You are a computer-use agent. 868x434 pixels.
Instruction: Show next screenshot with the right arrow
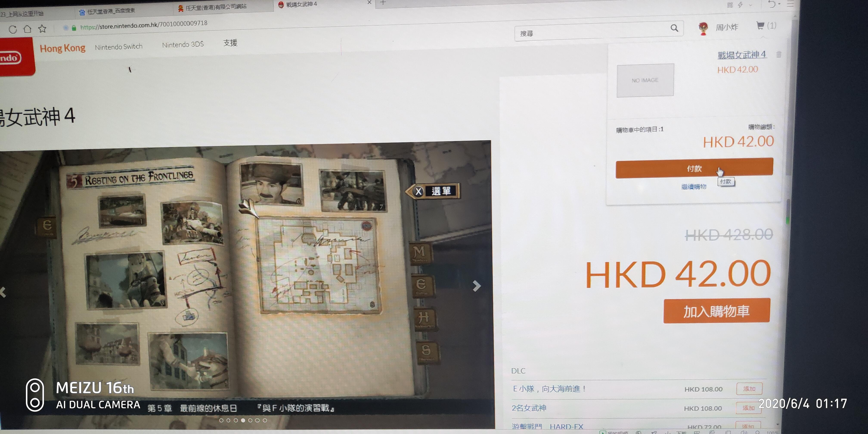(476, 286)
